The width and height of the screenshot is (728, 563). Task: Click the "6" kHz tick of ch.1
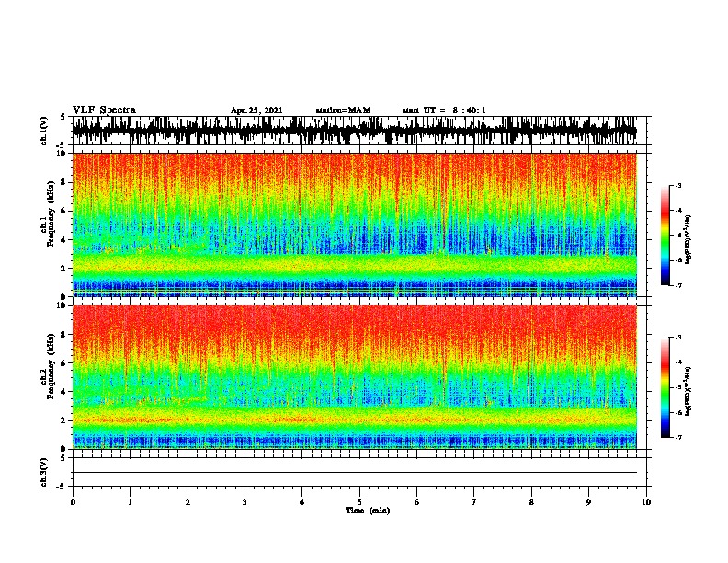pos(64,211)
